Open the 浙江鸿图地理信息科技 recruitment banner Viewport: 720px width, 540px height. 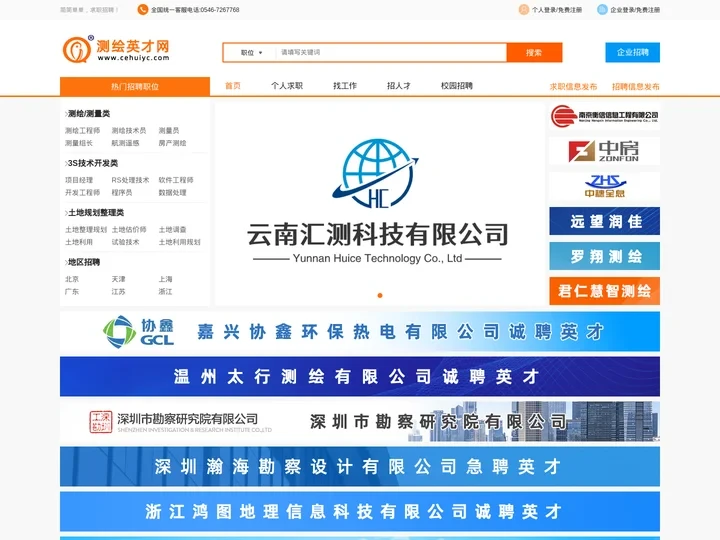point(360,511)
